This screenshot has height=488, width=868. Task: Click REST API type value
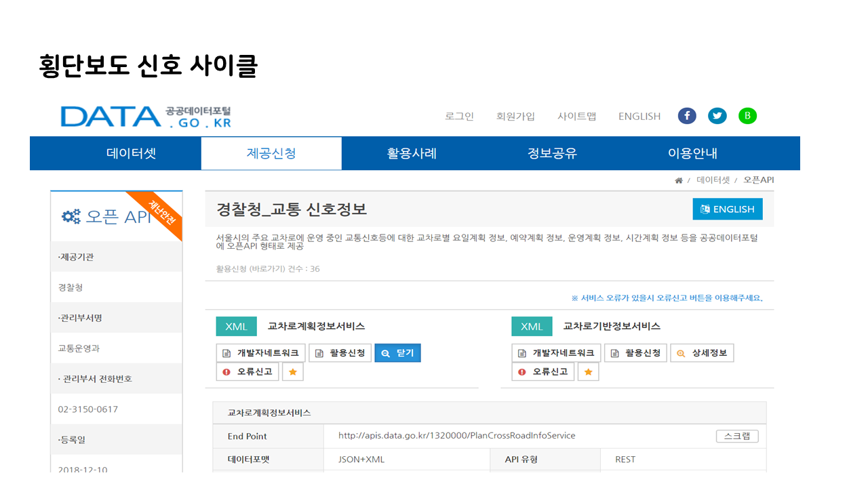click(625, 460)
